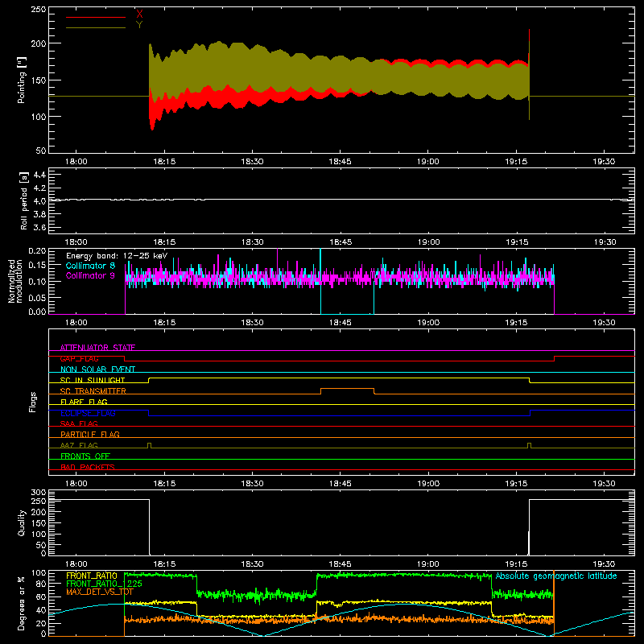The image size is (644, 644).
Task: Click the 0.05 tick on modulation axis
Action: tap(37, 297)
